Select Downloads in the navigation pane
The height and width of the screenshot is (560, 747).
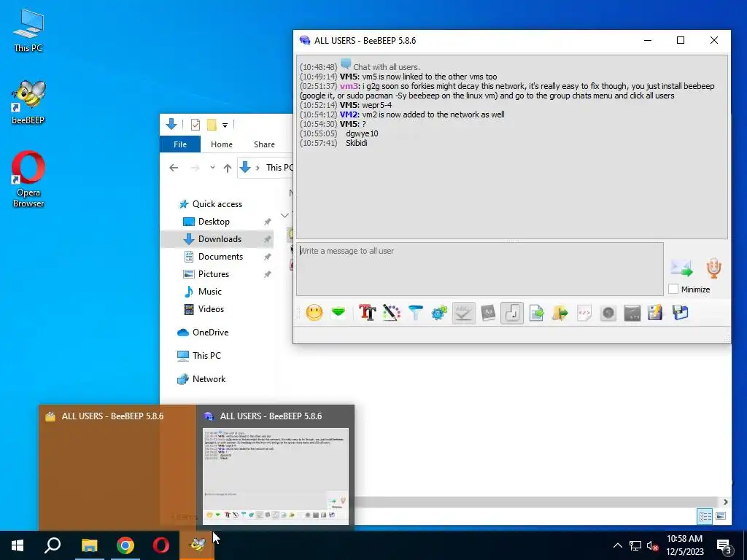click(217, 239)
